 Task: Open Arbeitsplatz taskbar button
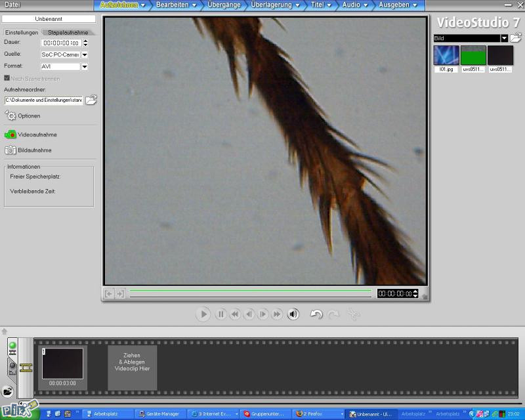pyautogui.click(x=107, y=414)
